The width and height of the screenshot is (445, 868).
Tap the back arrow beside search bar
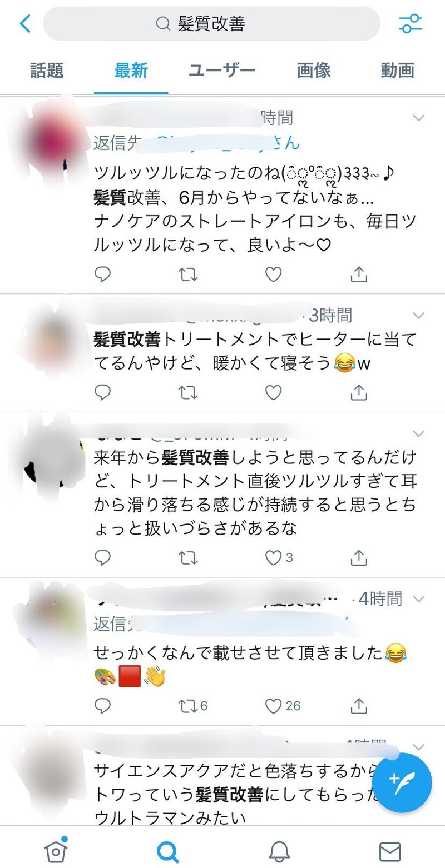point(26,24)
